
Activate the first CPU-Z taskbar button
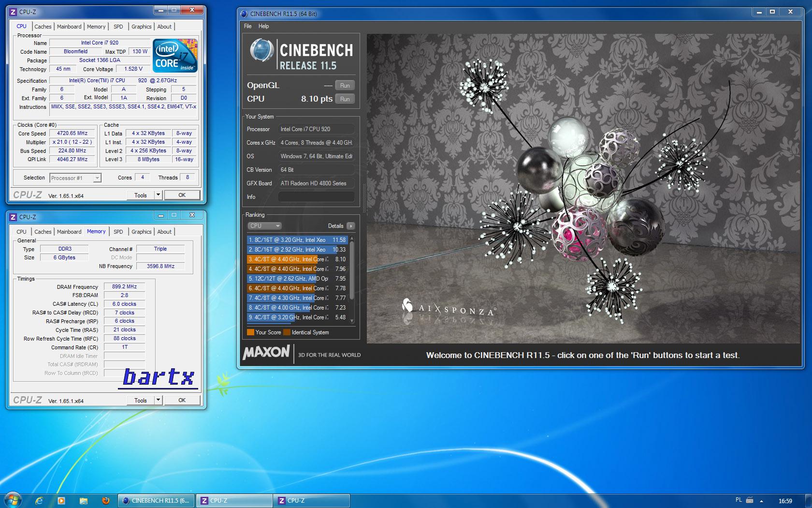(x=234, y=501)
